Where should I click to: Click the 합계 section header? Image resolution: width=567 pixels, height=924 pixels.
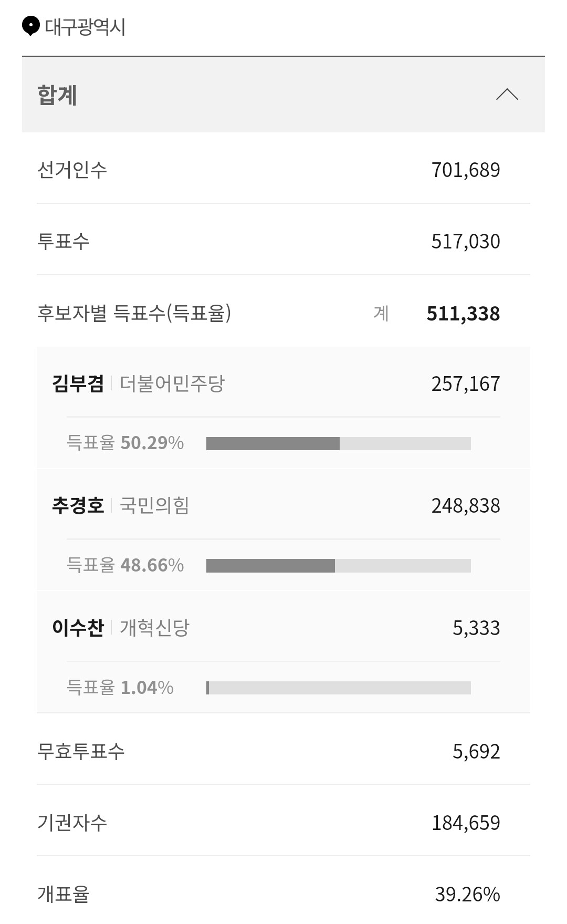tap(283, 95)
